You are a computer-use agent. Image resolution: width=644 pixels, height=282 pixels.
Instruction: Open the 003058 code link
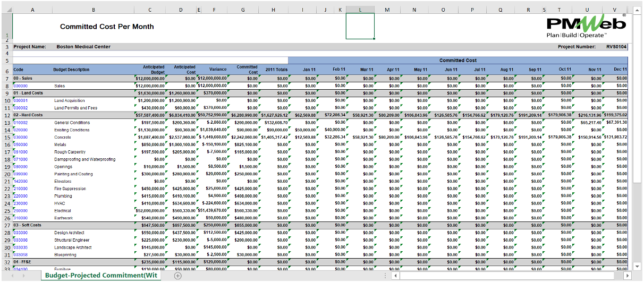tap(21, 255)
